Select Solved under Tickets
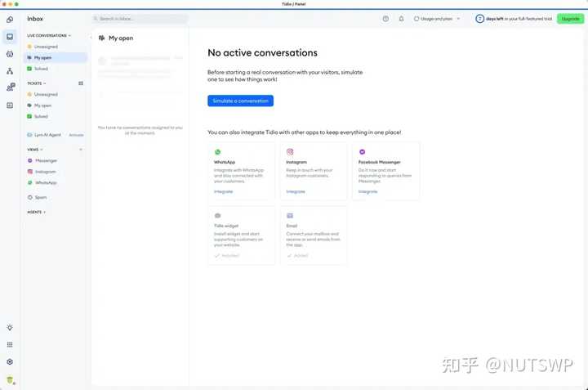588x390 pixels. [x=41, y=117]
